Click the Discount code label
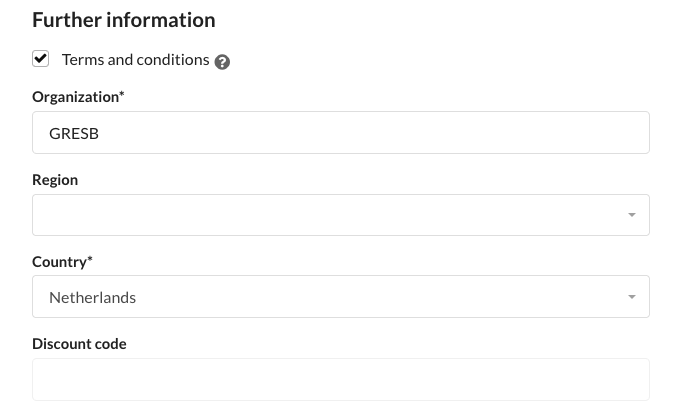 click(x=79, y=344)
